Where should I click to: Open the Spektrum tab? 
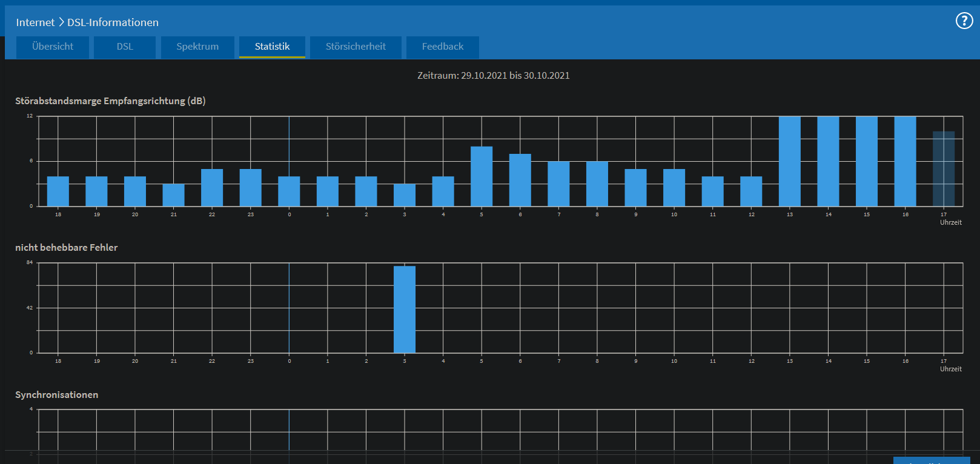(x=197, y=47)
